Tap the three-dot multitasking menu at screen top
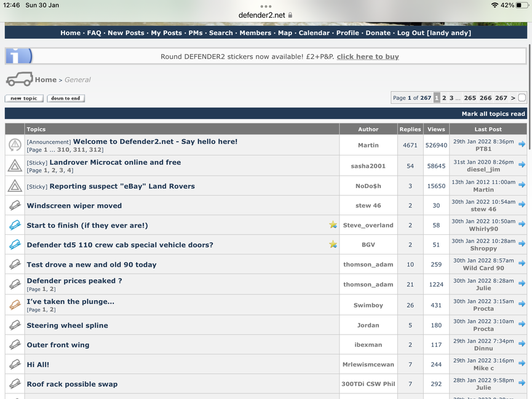The height and width of the screenshot is (399, 532). tap(266, 6)
